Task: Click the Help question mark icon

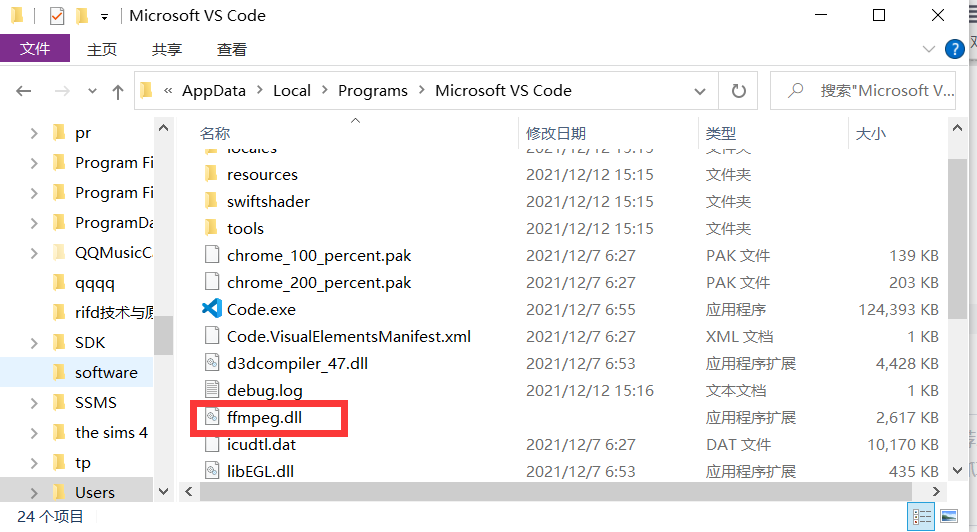Action: pyautogui.click(x=955, y=49)
